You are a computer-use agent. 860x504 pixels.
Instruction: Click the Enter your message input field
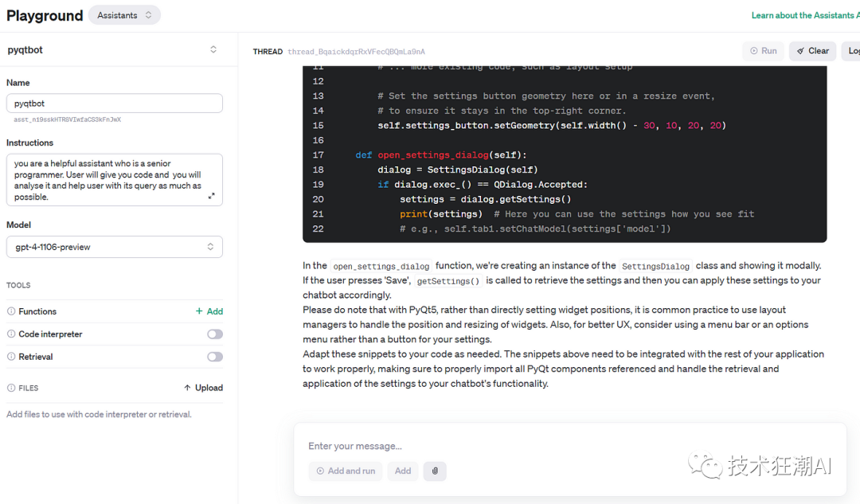tap(570, 446)
